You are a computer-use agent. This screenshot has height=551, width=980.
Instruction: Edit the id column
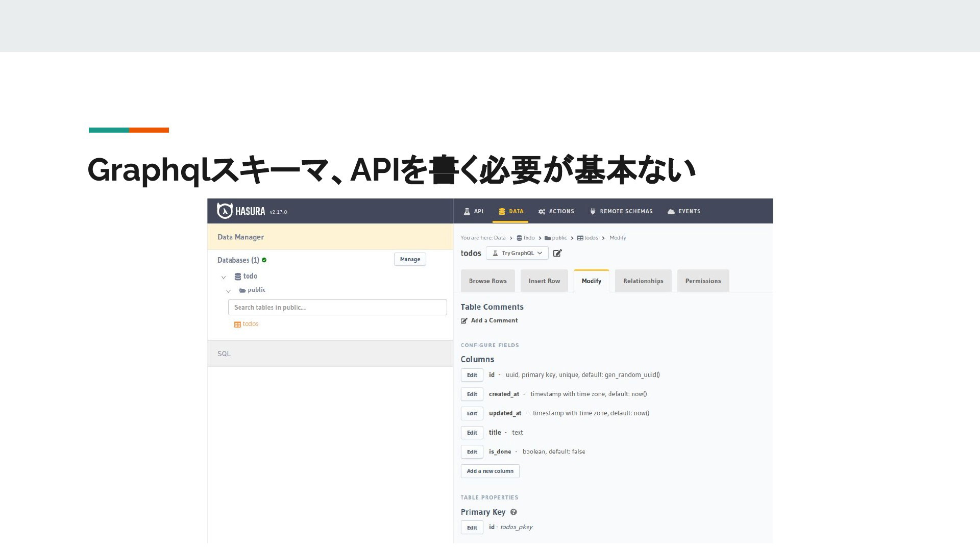tap(472, 375)
